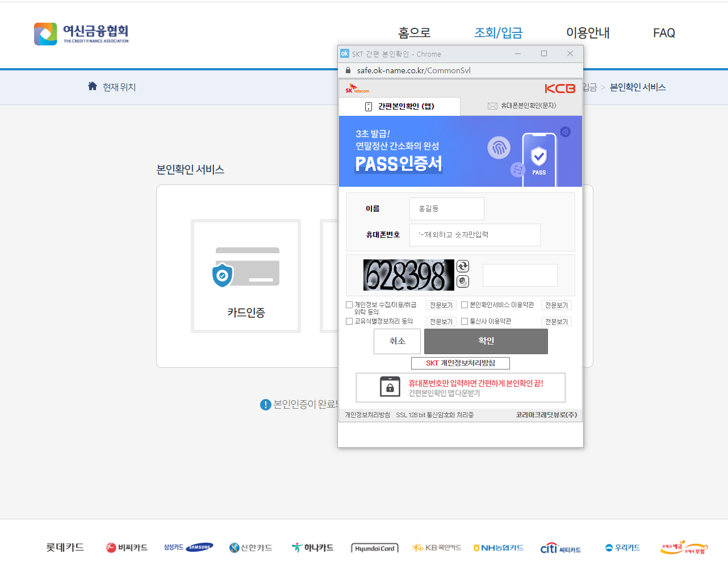Click the SK telecom logo in popup
The image size is (728, 575).
357,89
